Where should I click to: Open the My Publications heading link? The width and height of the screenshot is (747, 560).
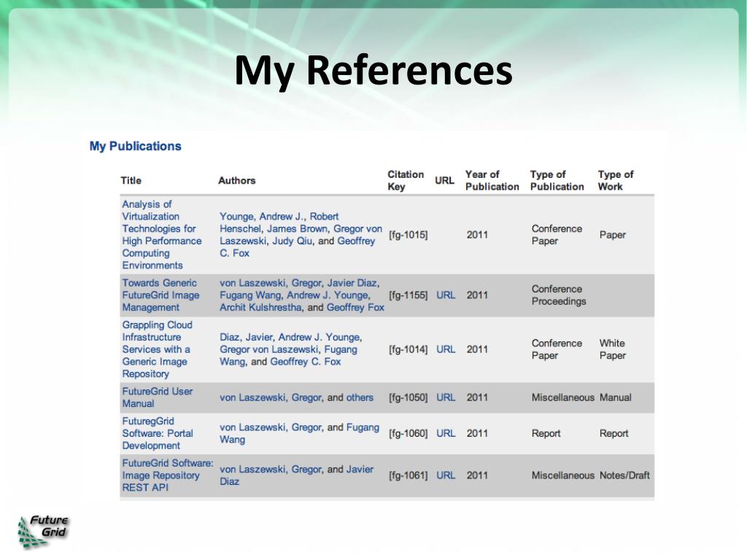[x=135, y=146]
